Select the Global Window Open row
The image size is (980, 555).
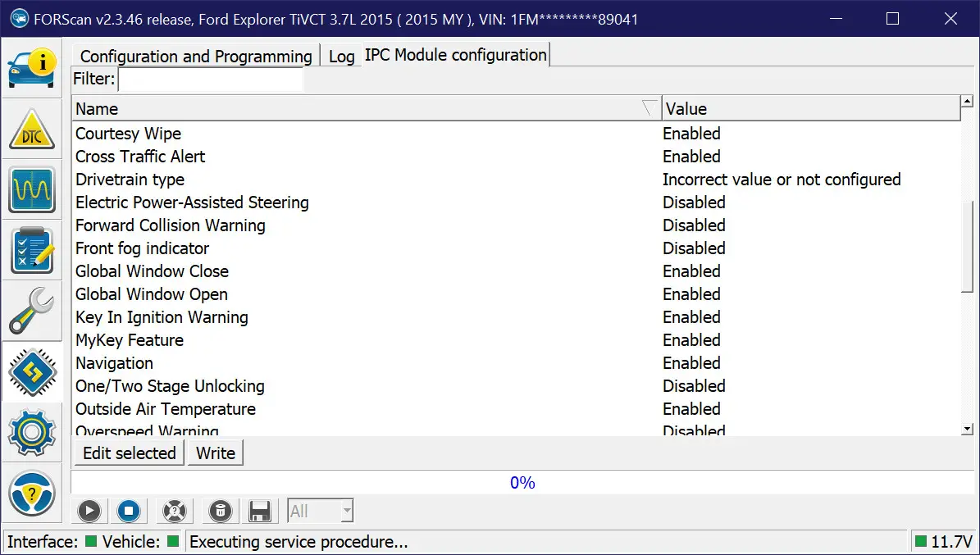click(x=517, y=293)
